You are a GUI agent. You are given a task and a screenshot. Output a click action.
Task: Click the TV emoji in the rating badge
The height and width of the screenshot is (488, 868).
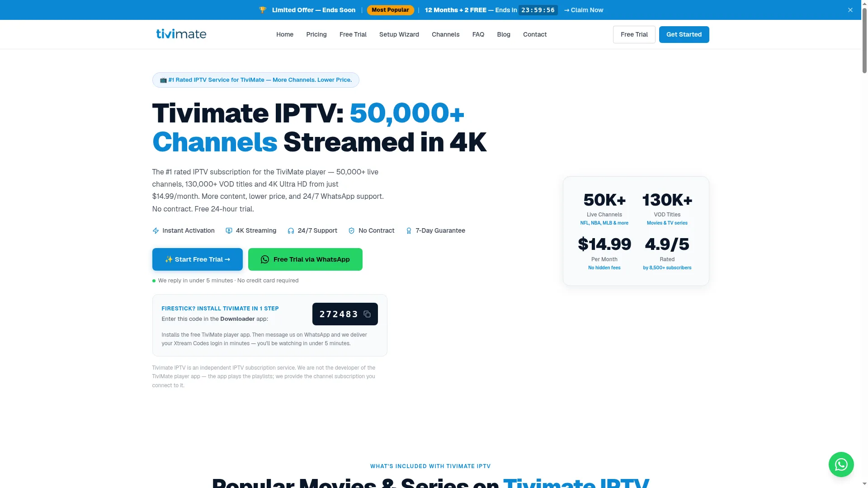click(163, 80)
